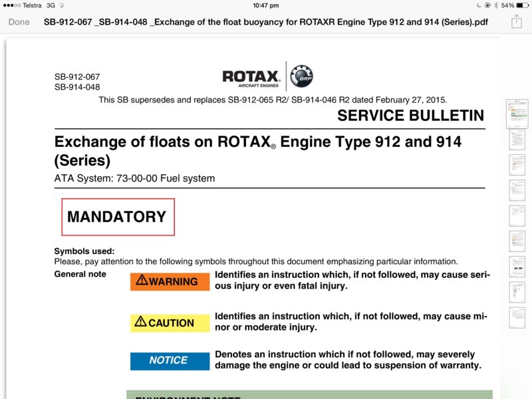Image resolution: width=532 pixels, height=399 pixels.
Task: Click the orange WARNING symbol label
Action: click(170, 281)
